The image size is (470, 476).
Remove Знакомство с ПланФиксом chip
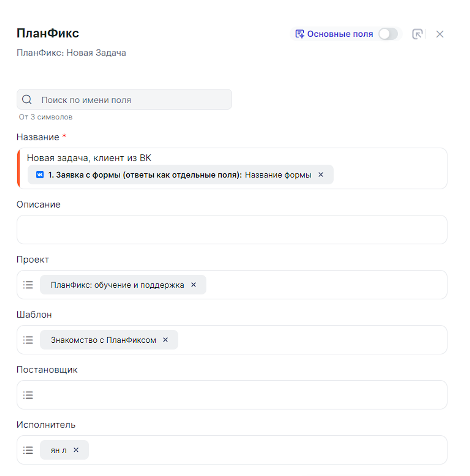(165, 340)
